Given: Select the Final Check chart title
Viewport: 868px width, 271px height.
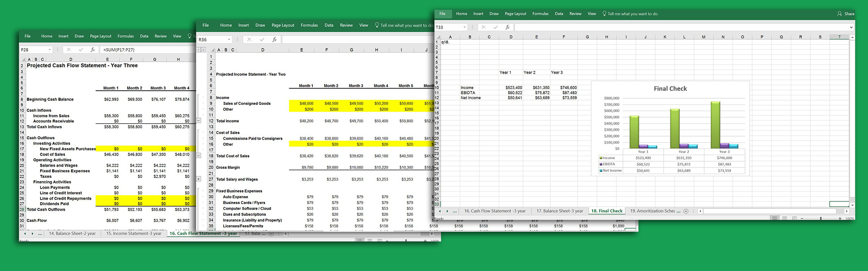Looking at the screenshot, I should (670, 89).
